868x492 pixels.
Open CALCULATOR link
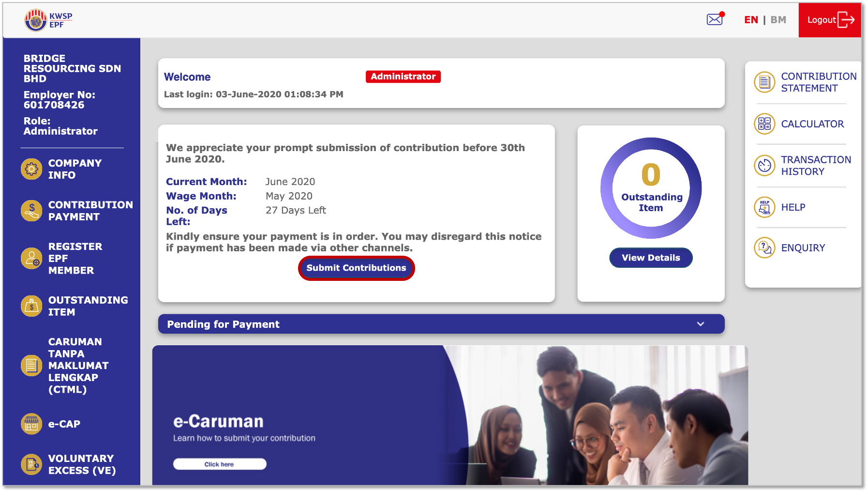click(812, 124)
